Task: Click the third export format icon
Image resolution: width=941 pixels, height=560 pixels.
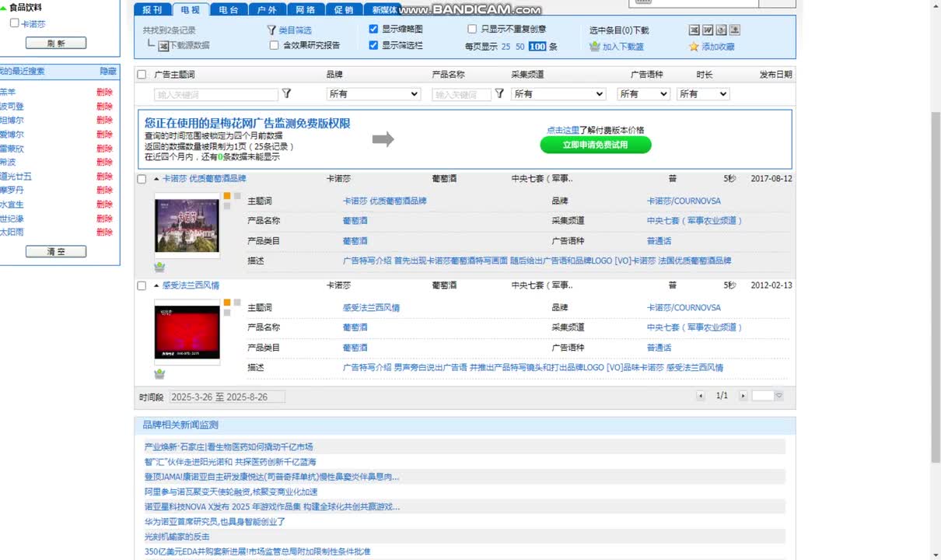Action: (x=721, y=30)
